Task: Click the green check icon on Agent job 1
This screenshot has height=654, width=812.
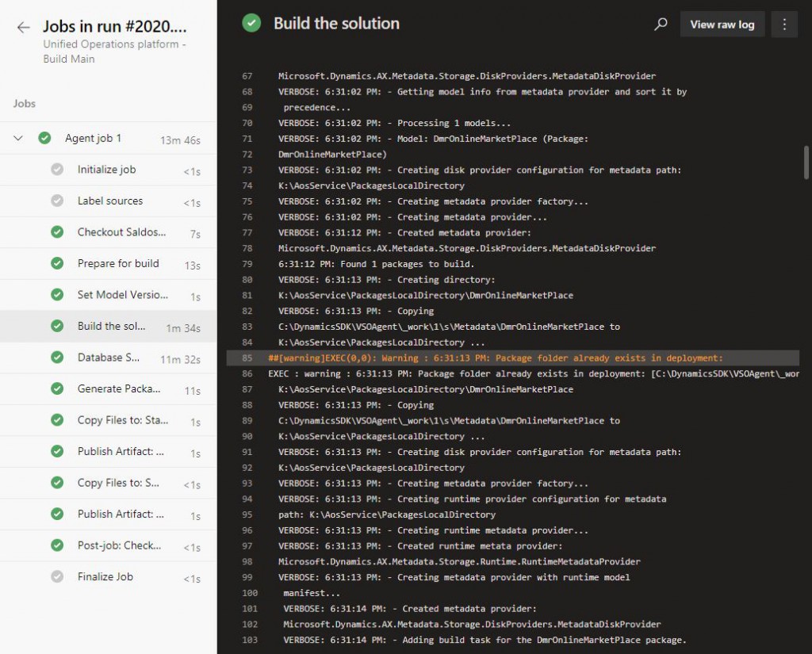Action: tap(44, 138)
